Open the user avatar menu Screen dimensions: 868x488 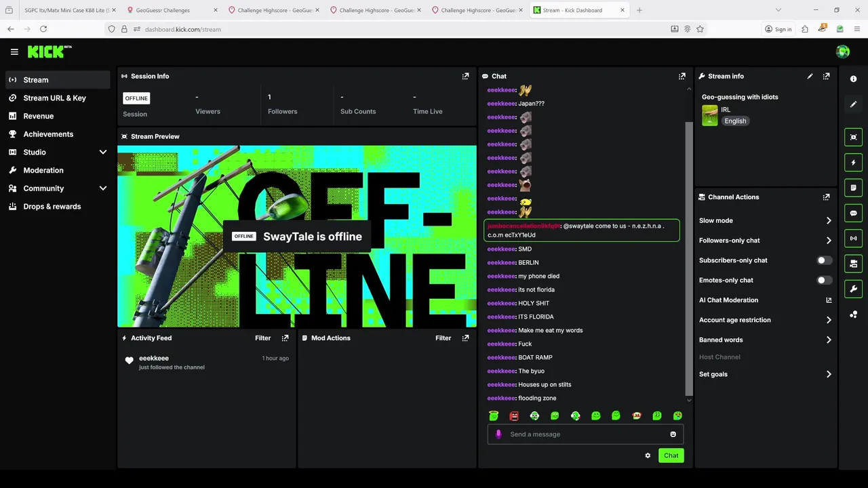click(843, 52)
